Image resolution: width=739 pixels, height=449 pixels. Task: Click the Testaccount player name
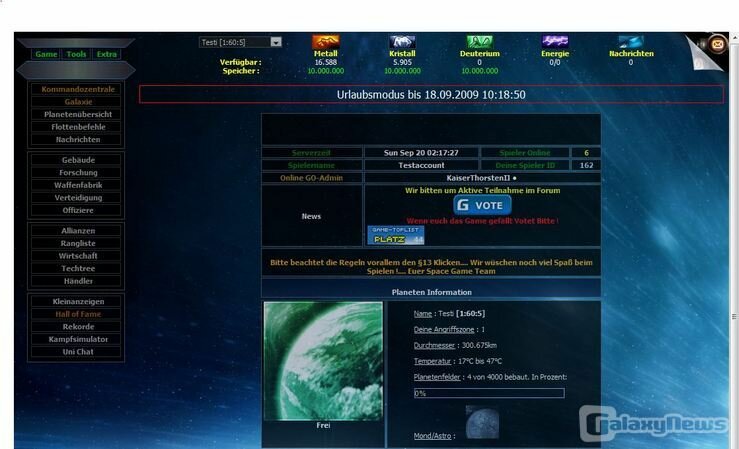tap(421, 165)
